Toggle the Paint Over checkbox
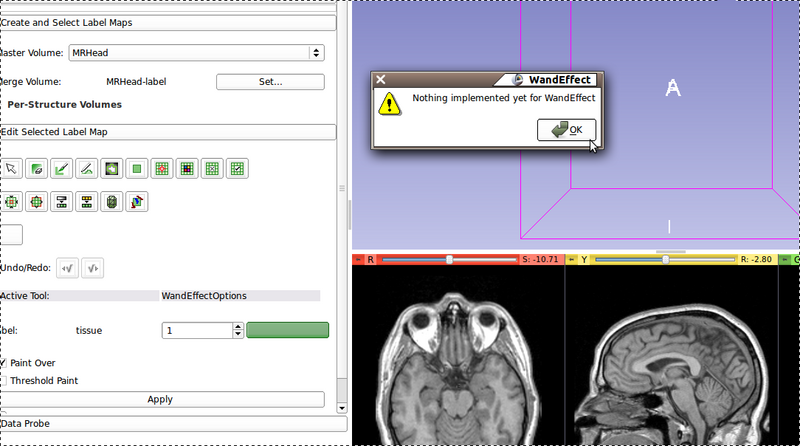 click(x=4, y=363)
